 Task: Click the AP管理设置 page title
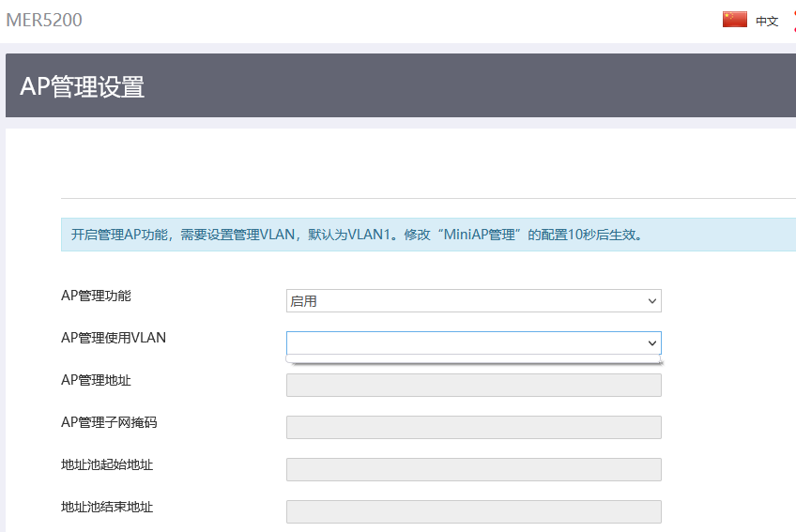pyautogui.click(x=83, y=87)
